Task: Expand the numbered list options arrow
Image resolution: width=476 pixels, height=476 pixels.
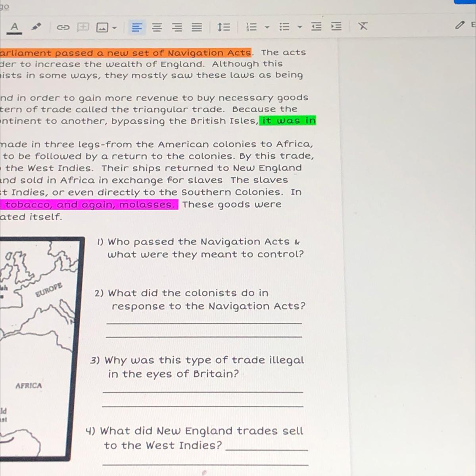Action: (x=267, y=27)
